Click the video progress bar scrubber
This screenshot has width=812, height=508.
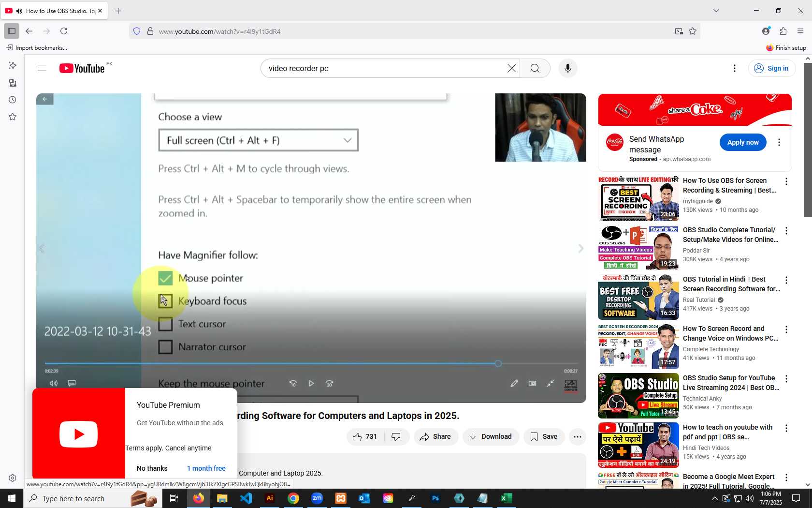tap(498, 363)
